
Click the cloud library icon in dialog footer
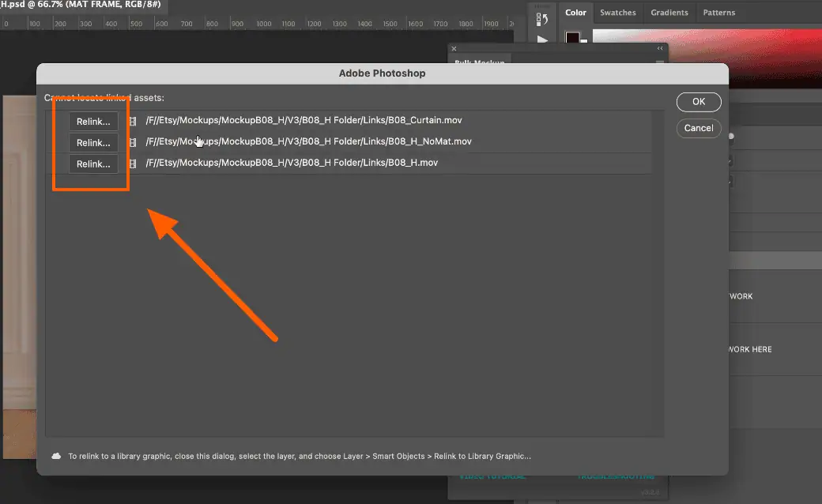click(57, 456)
